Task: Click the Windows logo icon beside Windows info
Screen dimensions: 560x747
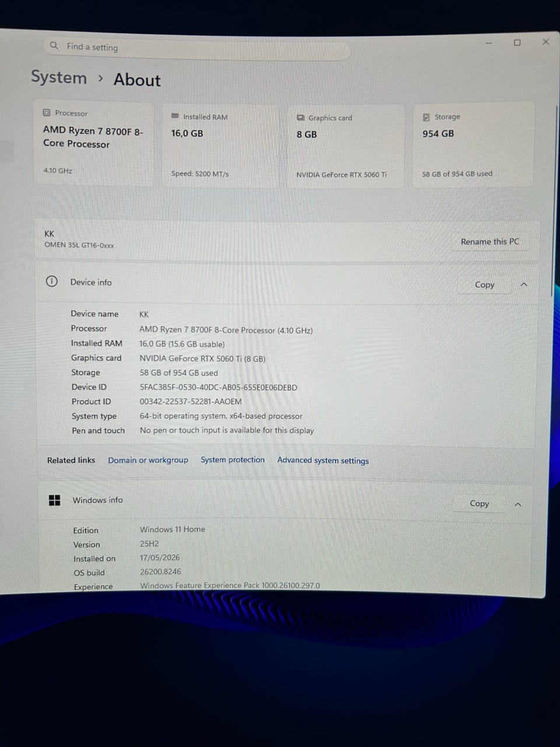Action: click(x=54, y=500)
